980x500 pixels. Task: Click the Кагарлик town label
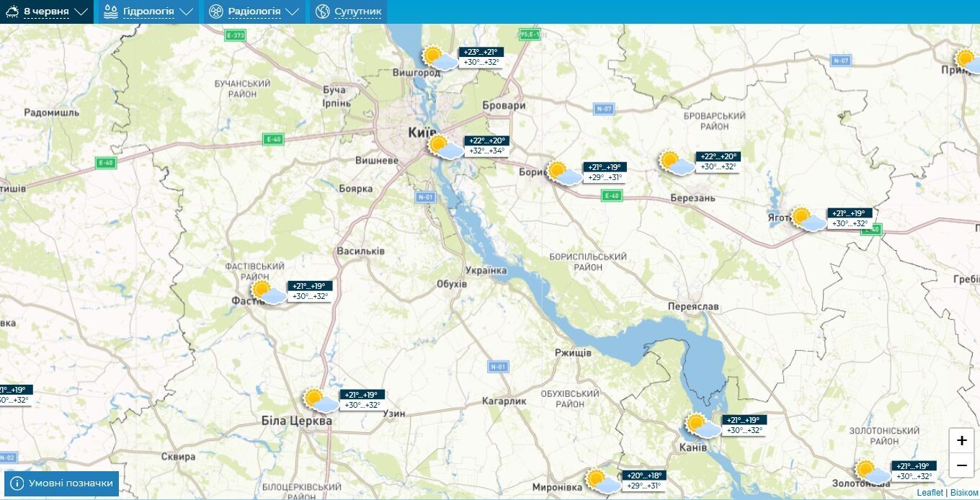tap(504, 401)
